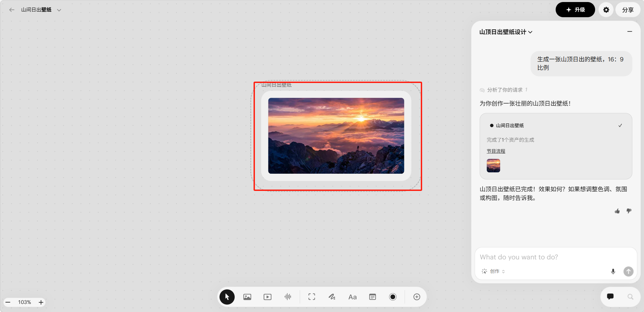Click the 分享 share button
The height and width of the screenshot is (312, 644).
627,10
